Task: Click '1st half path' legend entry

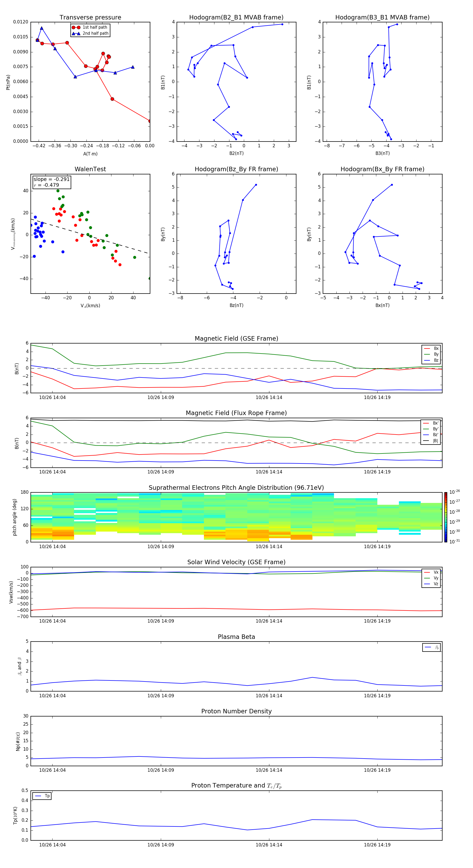Action: (x=90, y=27)
